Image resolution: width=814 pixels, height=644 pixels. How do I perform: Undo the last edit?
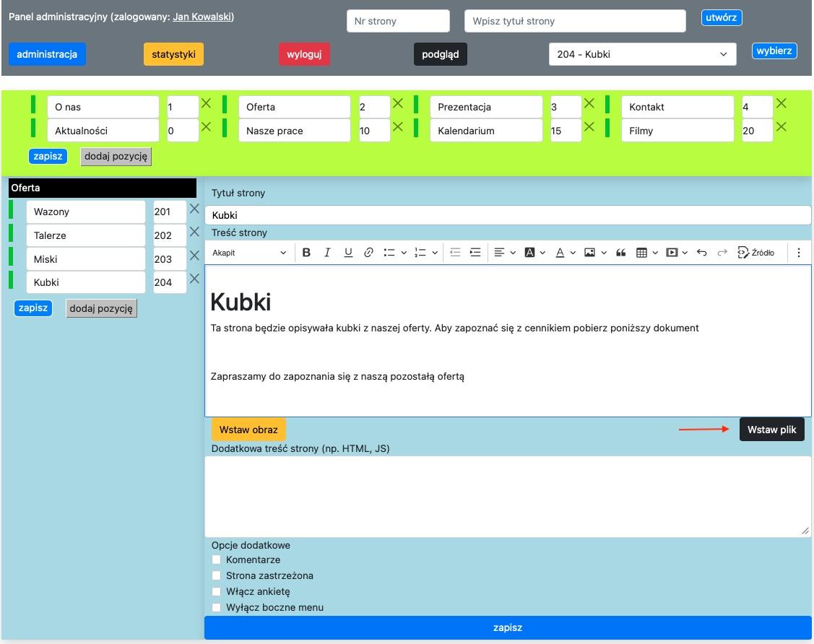[702, 253]
